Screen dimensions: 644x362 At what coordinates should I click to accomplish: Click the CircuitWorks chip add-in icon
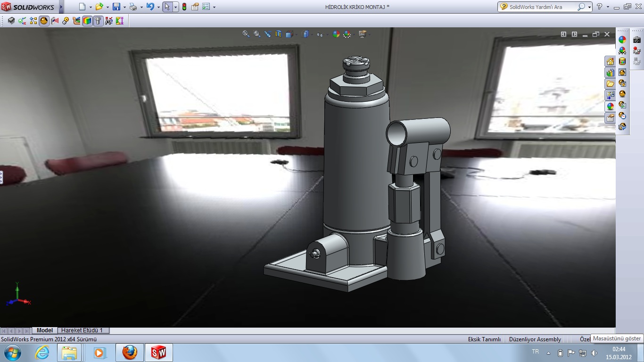[11, 21]
